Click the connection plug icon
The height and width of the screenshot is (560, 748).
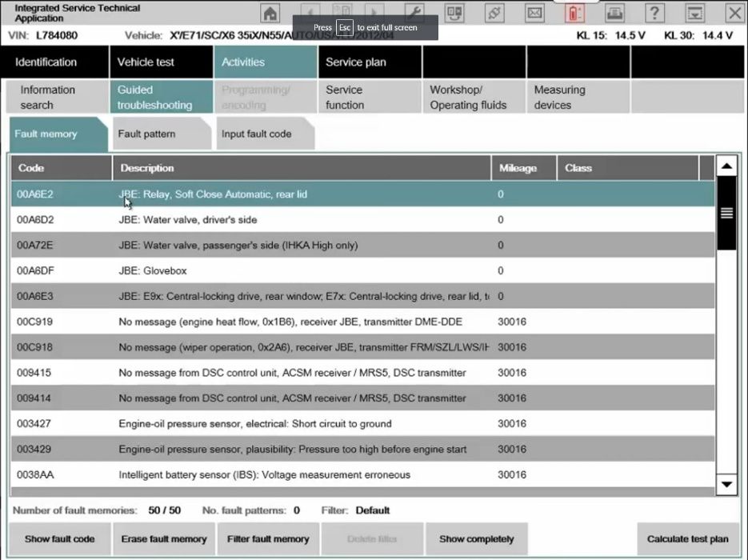click(x=494, y=13)
